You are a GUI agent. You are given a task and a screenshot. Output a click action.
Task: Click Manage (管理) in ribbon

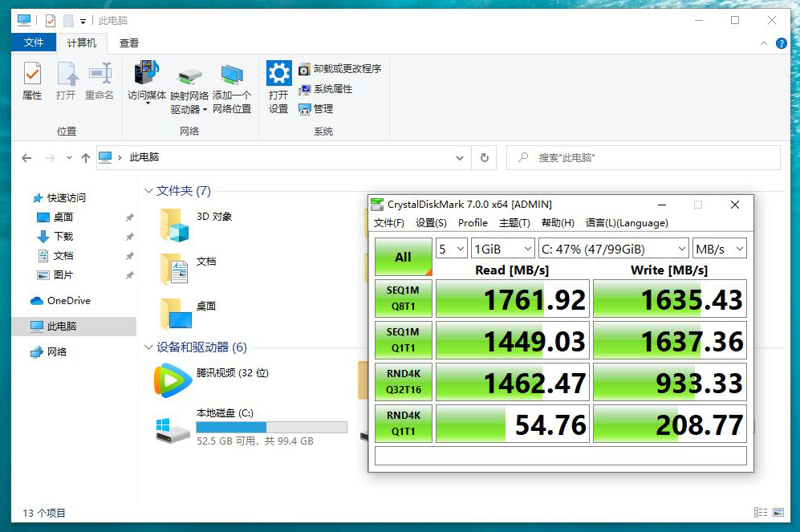[x=316, y=108]
